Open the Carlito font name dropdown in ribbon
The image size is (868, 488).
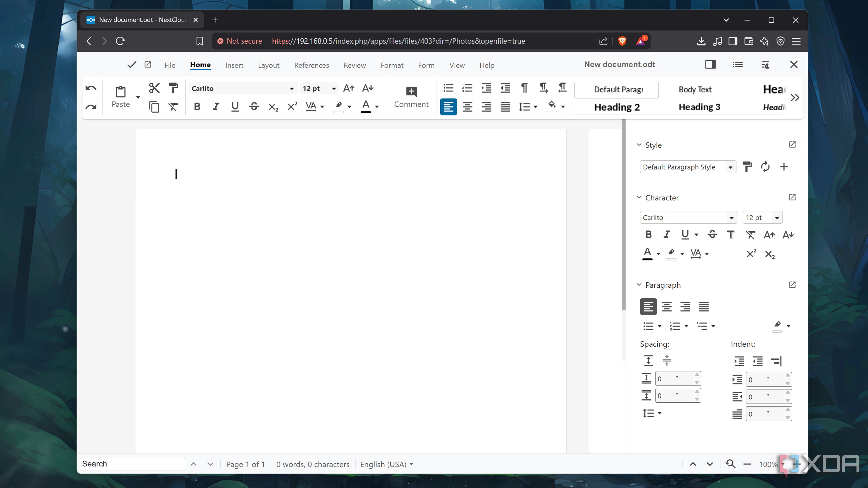pyautogui.click(x=291, y=89)
